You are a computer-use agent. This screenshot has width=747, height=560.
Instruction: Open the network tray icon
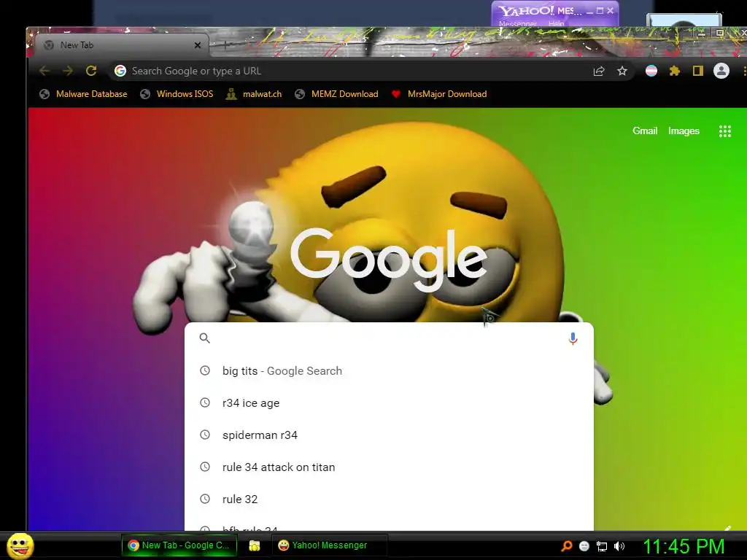click(x=602, y=546)
